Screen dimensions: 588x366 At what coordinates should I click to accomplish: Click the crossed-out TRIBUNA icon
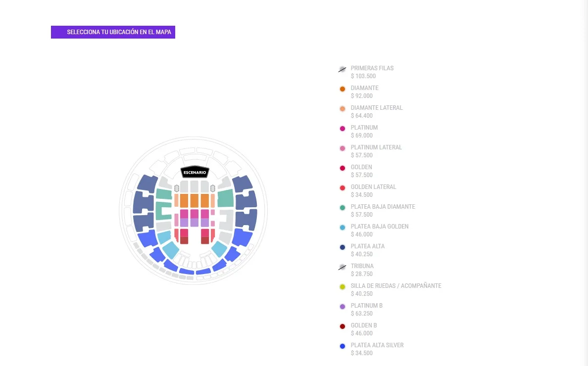click(343, 267)
